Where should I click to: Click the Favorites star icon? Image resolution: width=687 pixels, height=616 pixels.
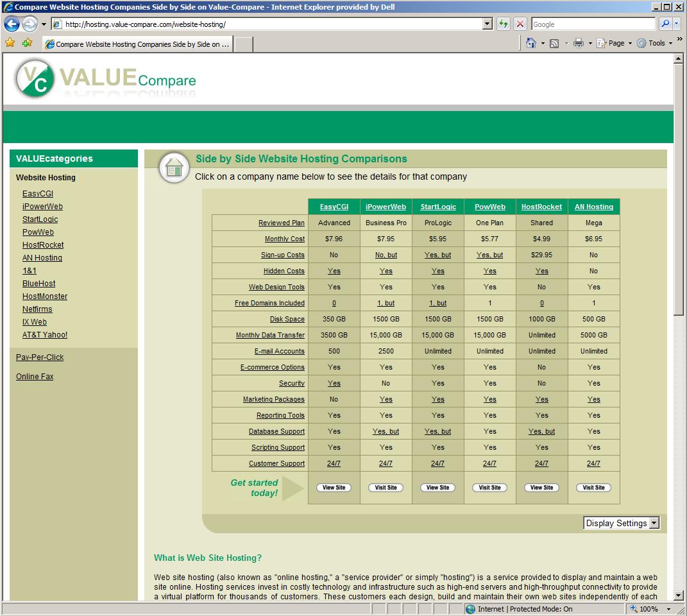tap(10, 43)
